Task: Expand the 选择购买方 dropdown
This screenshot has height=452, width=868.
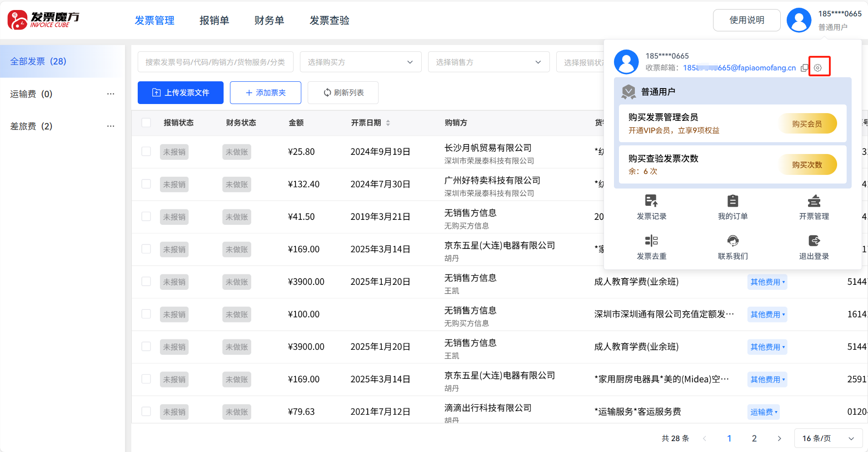Action: click(x=360, y=62)
